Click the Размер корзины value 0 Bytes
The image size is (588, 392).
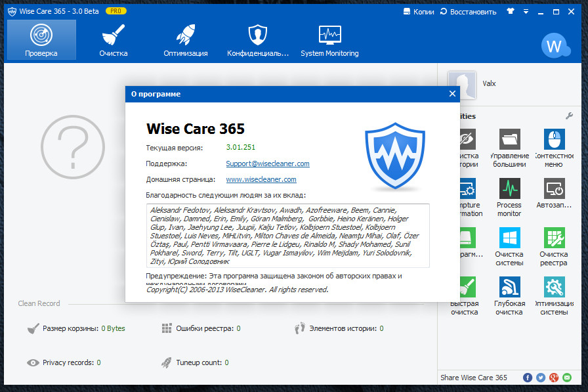[114, 328]
